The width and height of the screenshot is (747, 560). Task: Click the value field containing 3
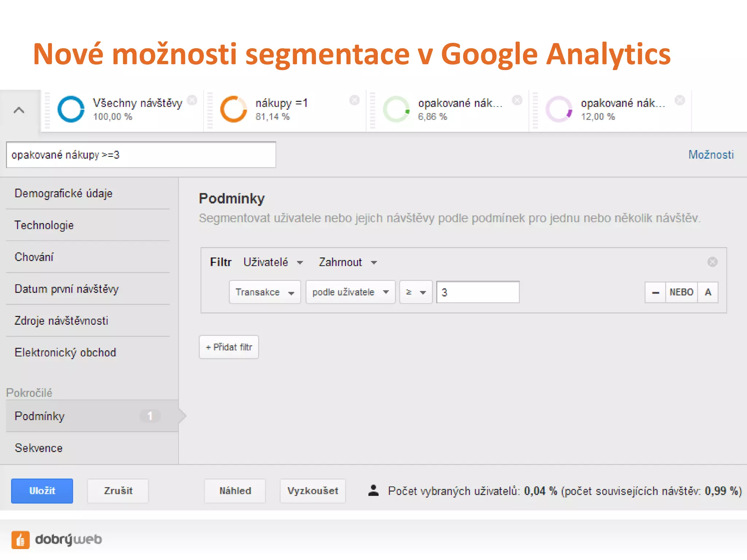pos(478,292)
